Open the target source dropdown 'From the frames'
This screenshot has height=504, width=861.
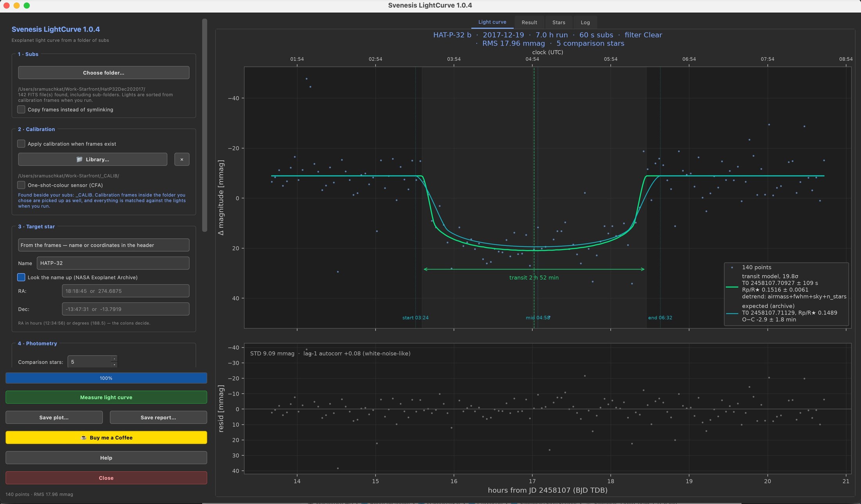[x=104, y=245]
